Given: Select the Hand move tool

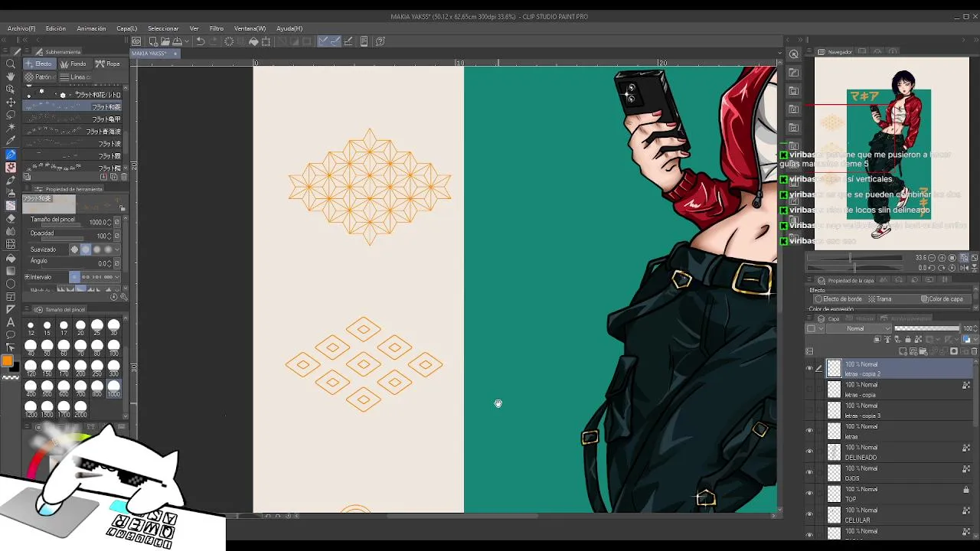Looking at the screenshot, I should click(11, 77).
